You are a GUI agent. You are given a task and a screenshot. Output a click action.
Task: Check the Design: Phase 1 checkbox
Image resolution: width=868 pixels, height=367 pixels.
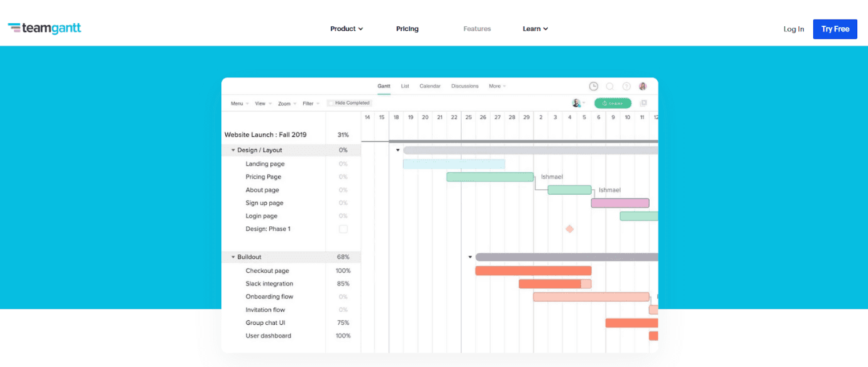pyautogui.click(x=343, y=229)
